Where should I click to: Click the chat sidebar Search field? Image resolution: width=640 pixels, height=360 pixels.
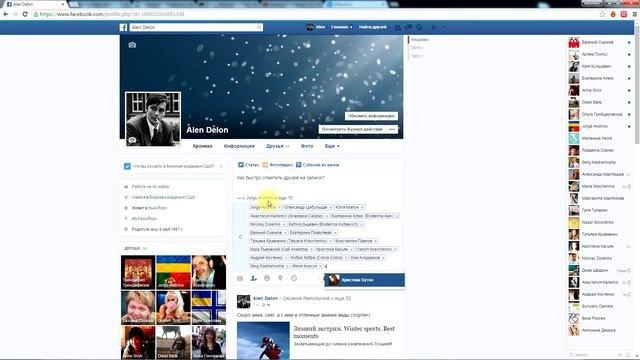(592, 355)
